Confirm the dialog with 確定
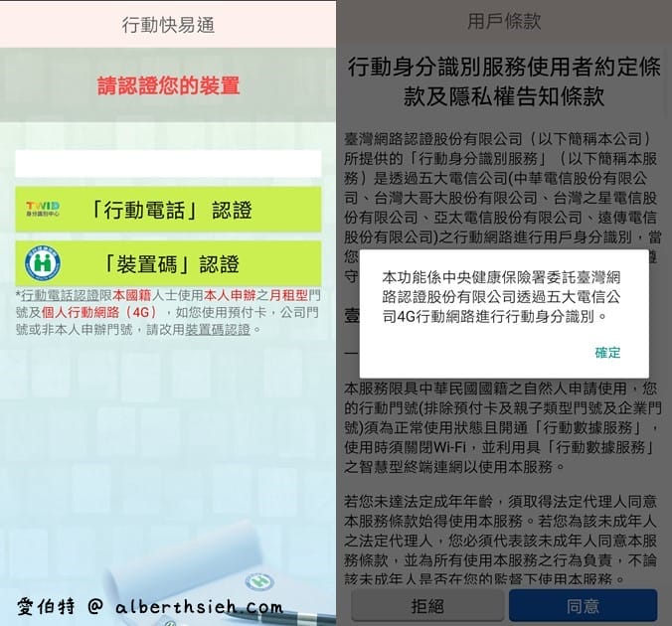Image resolution: width=672 pixels, height=626 pixels. [607, 353]
